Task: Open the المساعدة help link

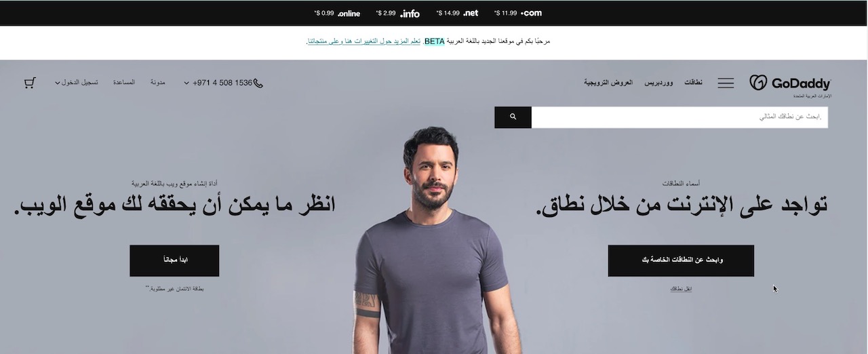Action: pos(124,83)
